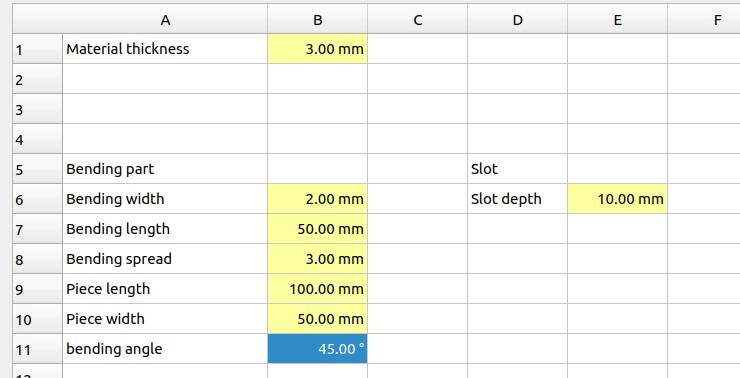Select the Material thickness value cell
740x378 pixels.
click(x=317, y=49)
